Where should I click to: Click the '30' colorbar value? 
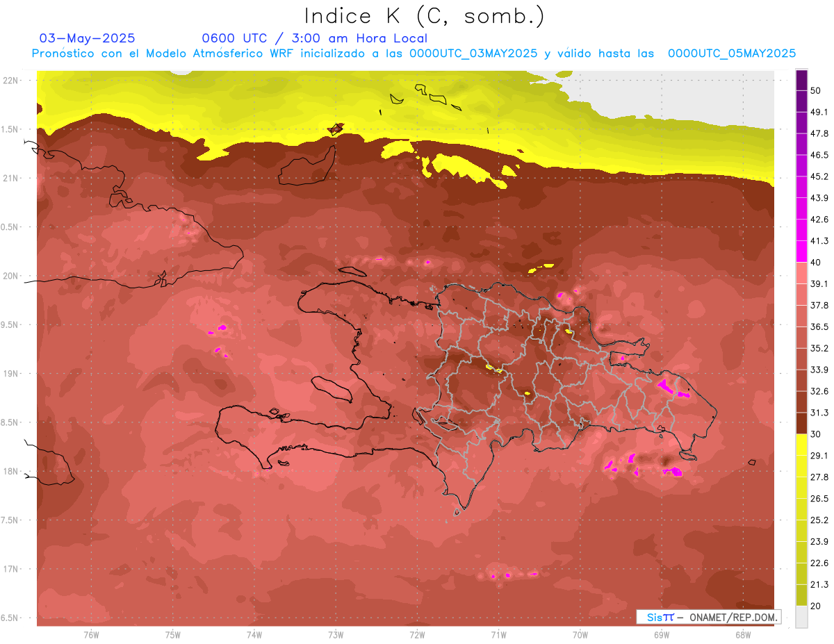(816, 434)
